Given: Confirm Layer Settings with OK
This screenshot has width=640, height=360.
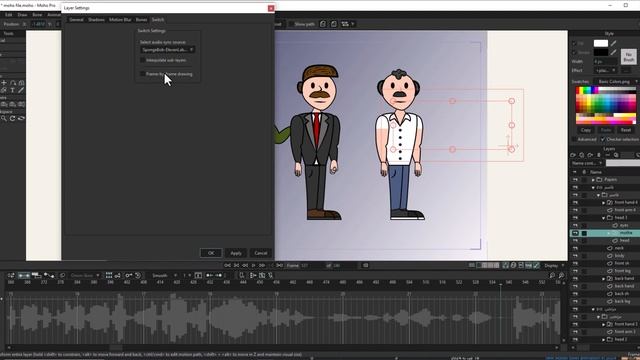Looking at the screenshot, I should [211, 253].
